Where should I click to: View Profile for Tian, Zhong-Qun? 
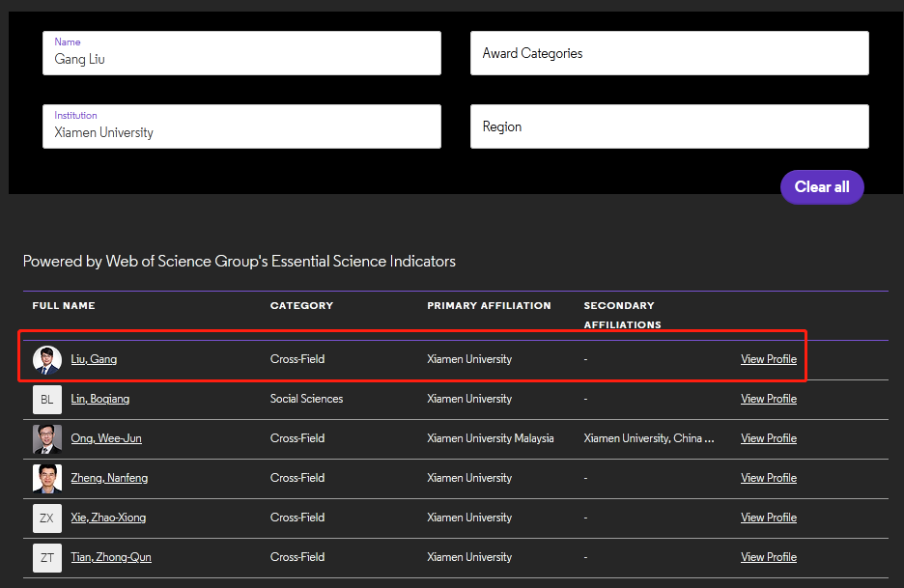[x=768, y=557]
